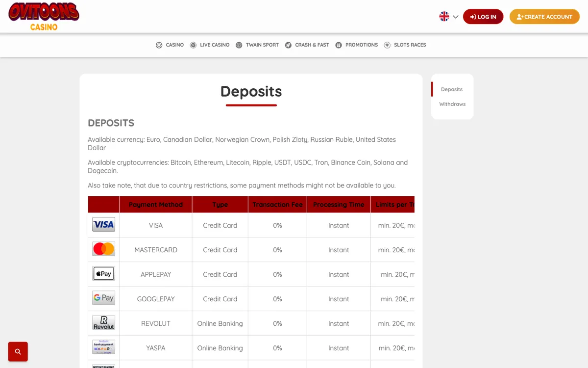Viewport: 588px width, 368px height.
Task: Click the Type column header
Action: click(x=220, y=205)
